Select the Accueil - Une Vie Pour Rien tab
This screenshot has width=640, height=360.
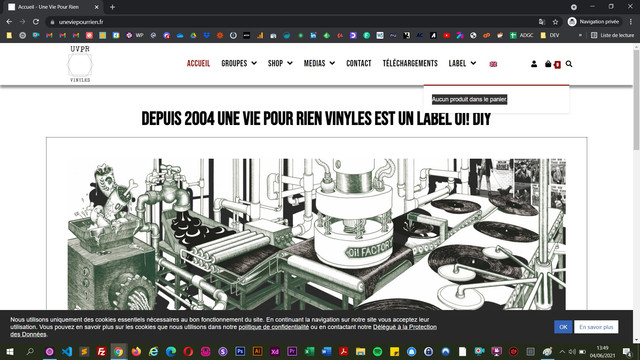coord(53,7)
